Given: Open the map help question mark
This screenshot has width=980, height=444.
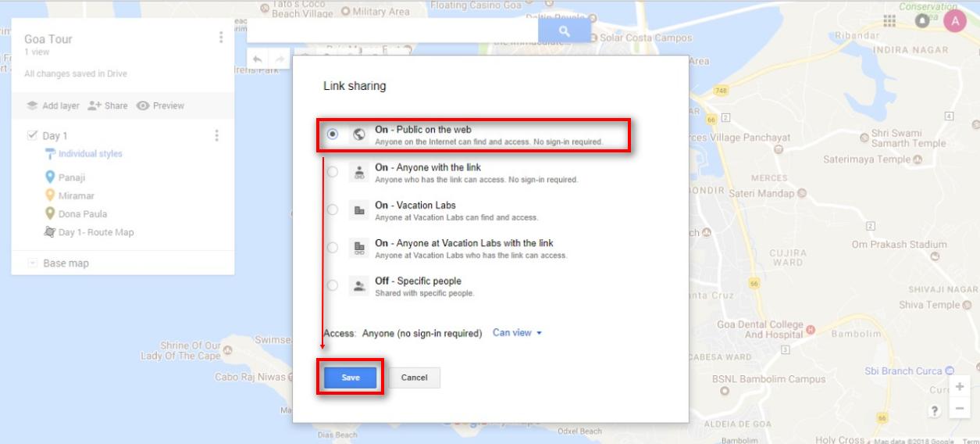Looking at the screenshot, I should tap(934, 410).
